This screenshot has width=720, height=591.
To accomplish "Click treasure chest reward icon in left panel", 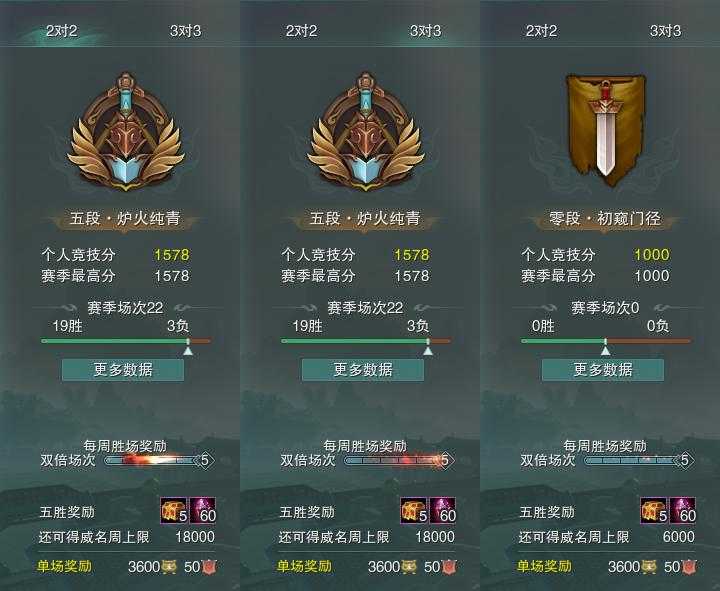I will point(174,511).
